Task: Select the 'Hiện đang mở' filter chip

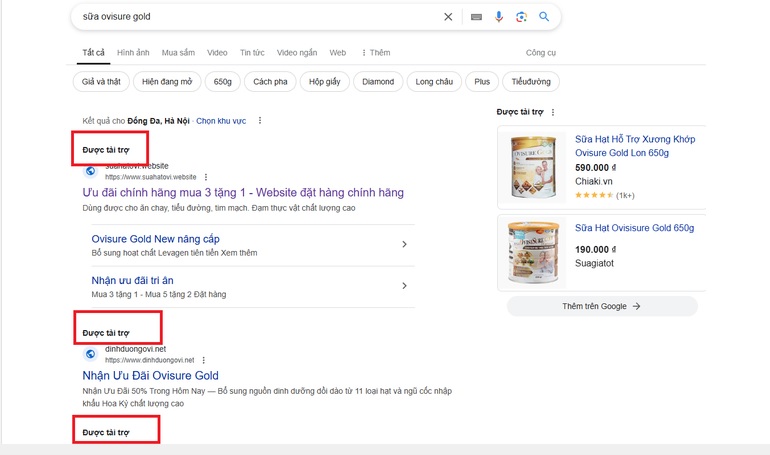Action: pyautogui.click(x=167, y=81)
